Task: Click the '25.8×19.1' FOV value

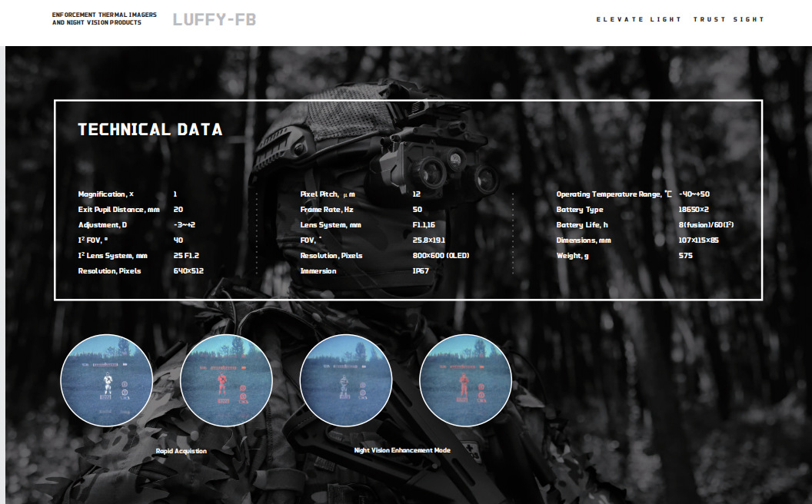Action: click(x=429, y=240)
